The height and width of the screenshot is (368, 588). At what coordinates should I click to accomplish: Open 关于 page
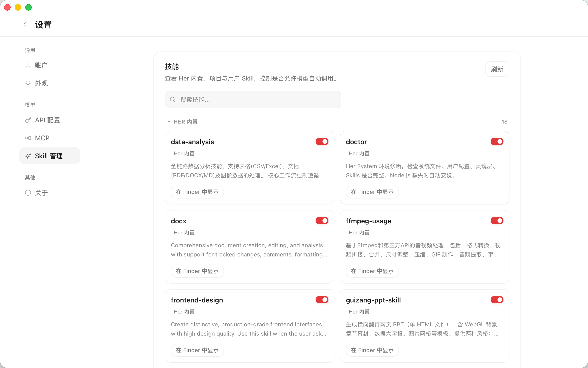point(50,193)
